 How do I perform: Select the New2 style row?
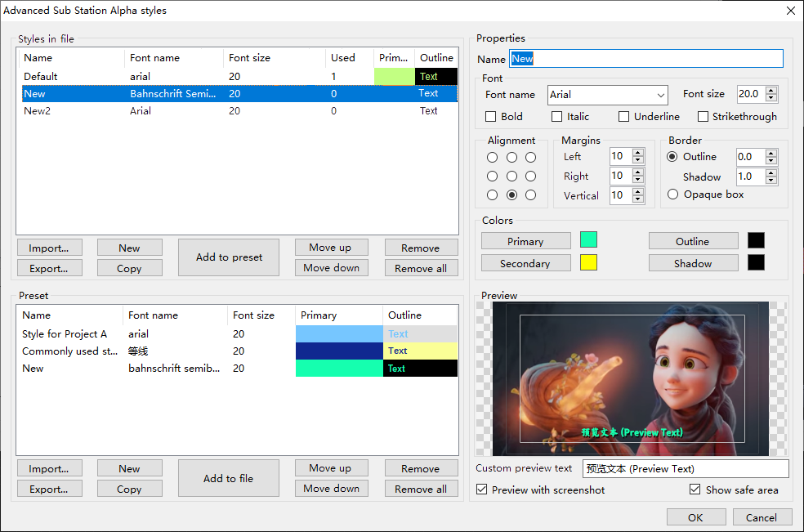(x=239, y=111)
